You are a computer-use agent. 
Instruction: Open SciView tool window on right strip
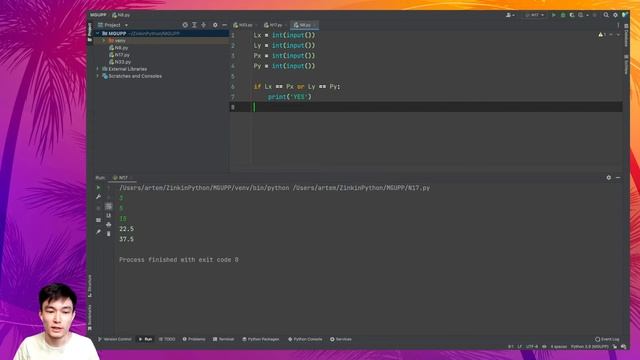(626, 65)
